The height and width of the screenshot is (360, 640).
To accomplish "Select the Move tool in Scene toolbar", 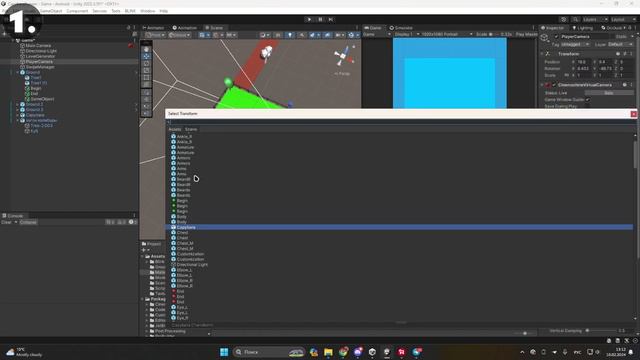I will point(146,56).
